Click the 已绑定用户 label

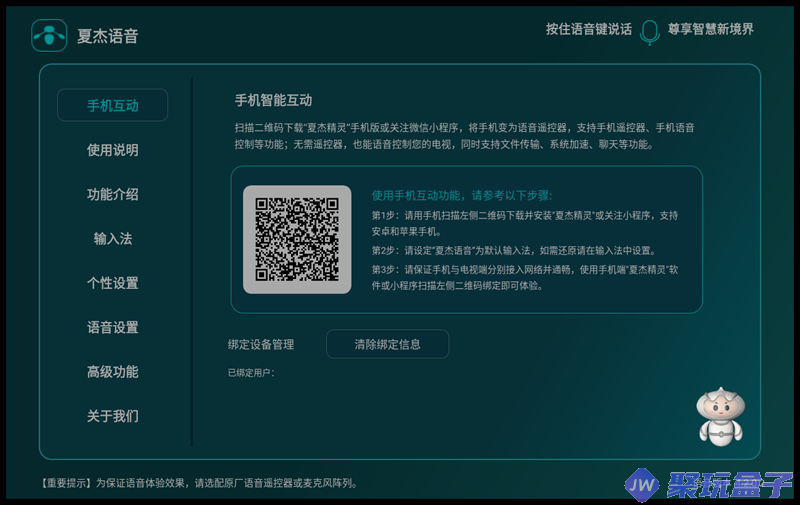click(251, 373)
